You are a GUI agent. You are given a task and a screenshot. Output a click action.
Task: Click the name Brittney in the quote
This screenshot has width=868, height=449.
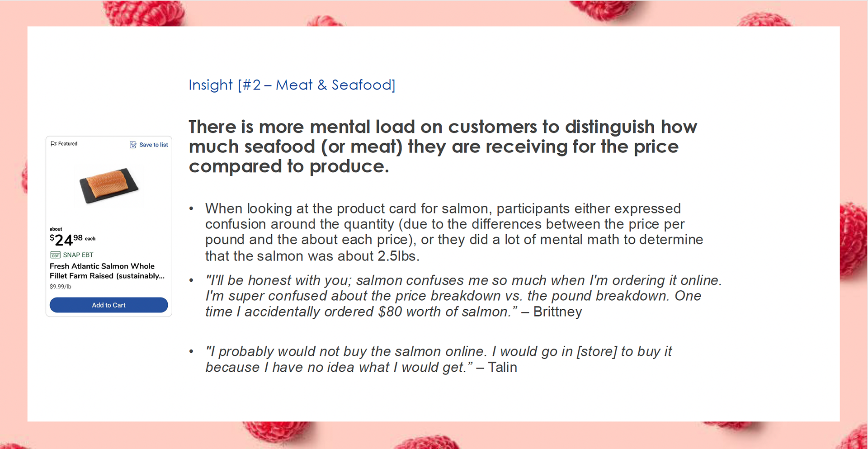(557, 312)
